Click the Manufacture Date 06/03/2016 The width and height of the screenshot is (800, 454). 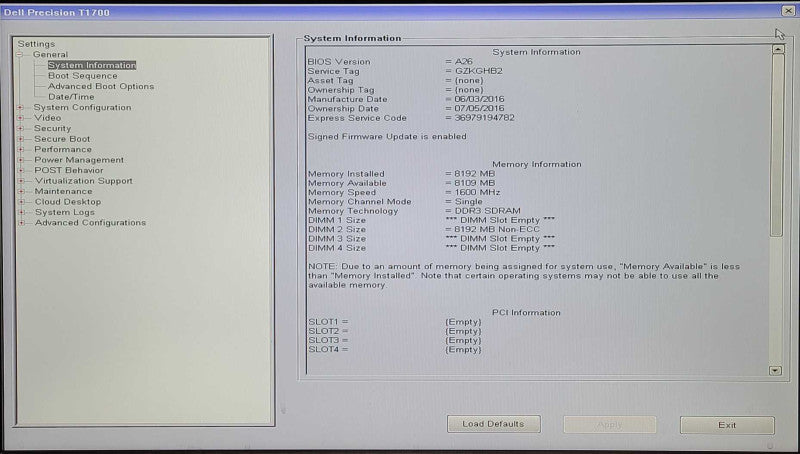(479, 99)
